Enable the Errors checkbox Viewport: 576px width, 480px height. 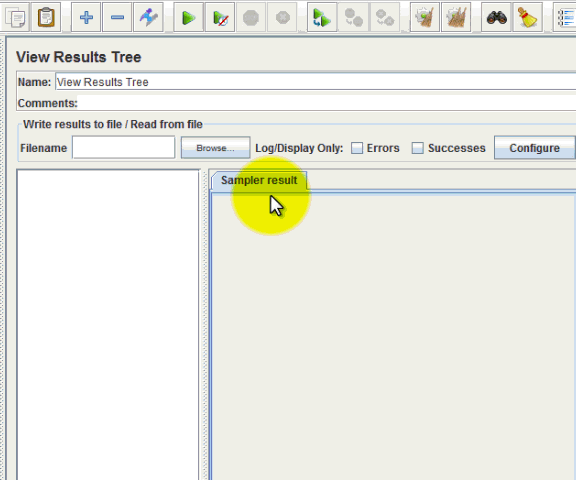click(357, 148)
